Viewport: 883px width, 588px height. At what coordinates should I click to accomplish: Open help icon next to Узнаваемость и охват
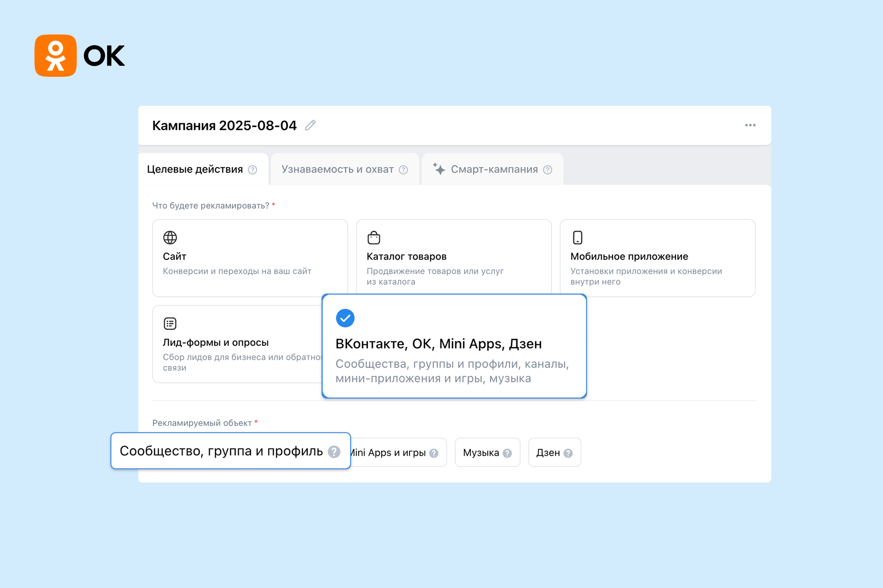pos(404,170)
